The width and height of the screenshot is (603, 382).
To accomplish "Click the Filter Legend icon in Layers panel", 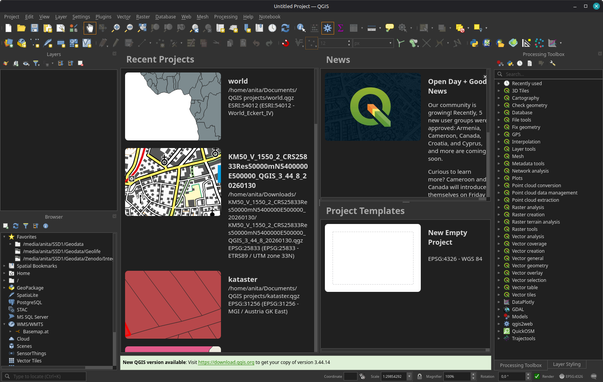I will [x=36, y=63].
